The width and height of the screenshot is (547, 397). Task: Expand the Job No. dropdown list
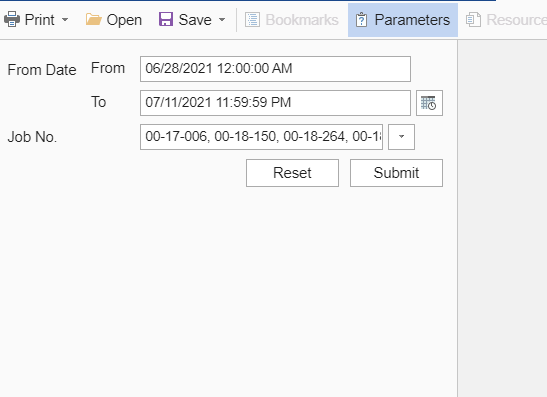pyautogui.click(x=402, y=137)
